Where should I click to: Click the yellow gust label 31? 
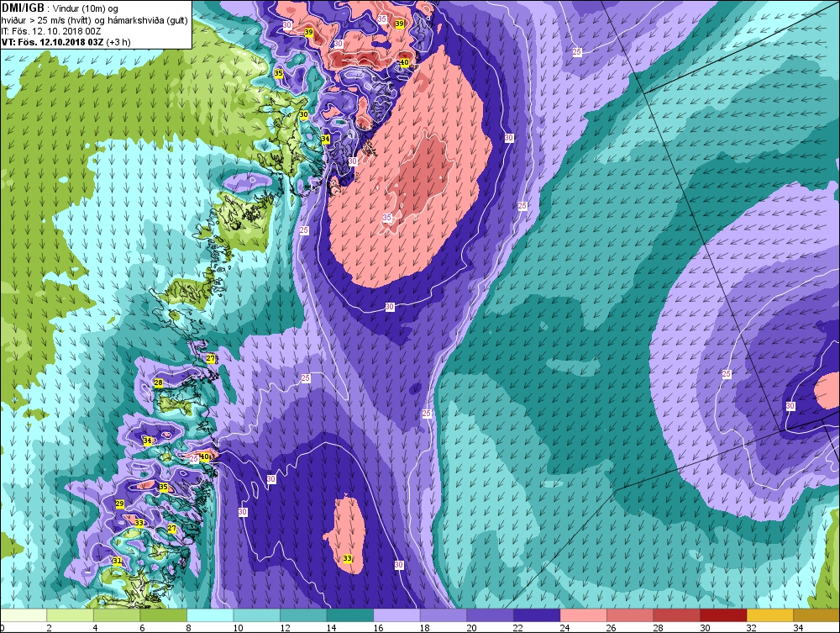(118, 561)
